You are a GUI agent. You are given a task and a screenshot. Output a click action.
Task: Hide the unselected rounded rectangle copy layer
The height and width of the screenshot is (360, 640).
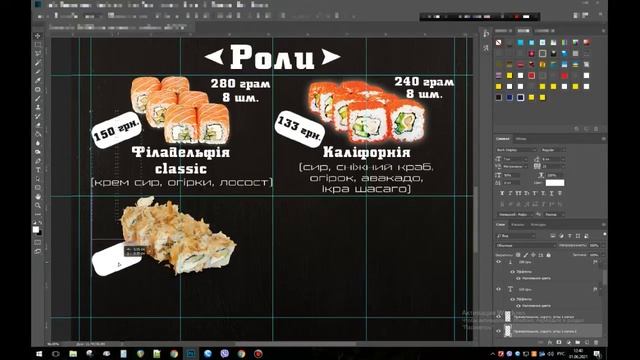pos(498,316)
